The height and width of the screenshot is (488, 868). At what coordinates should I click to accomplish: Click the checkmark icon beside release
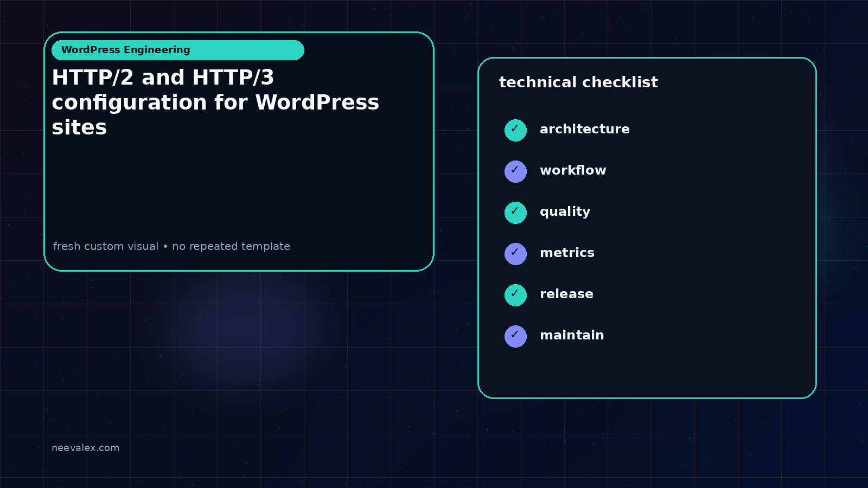515,295
